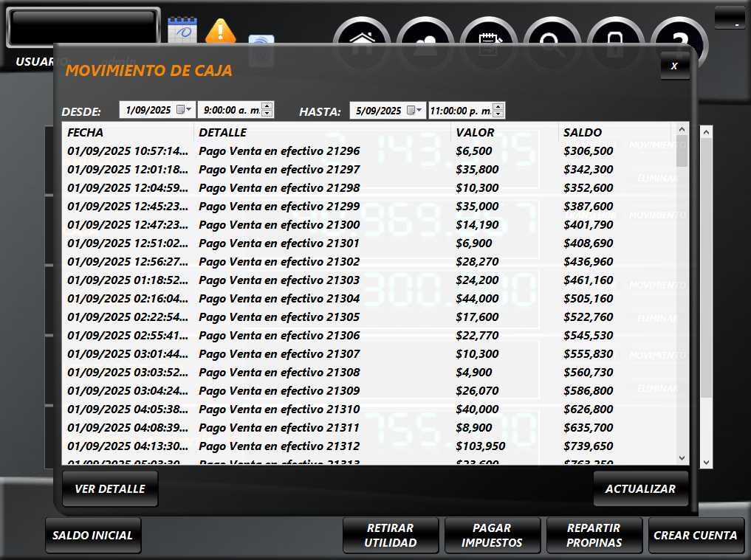Click the REPARTIR PROPINAS button

[594, 536]
